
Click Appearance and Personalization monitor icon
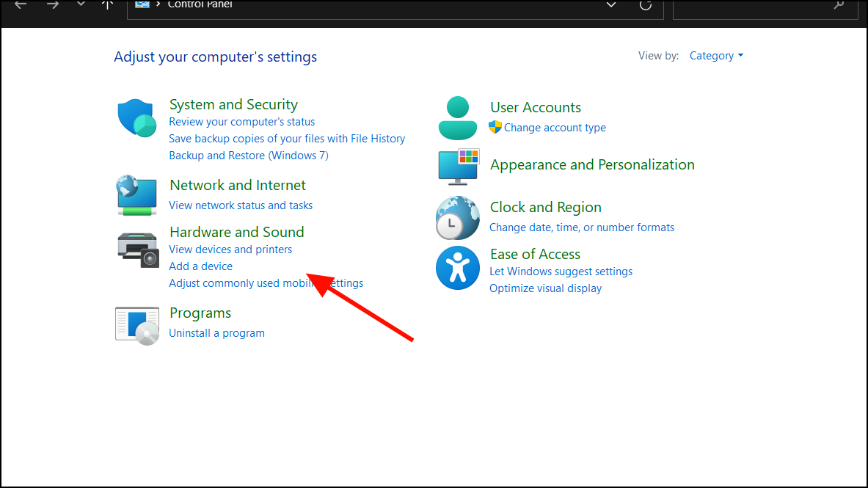point(459,167)
